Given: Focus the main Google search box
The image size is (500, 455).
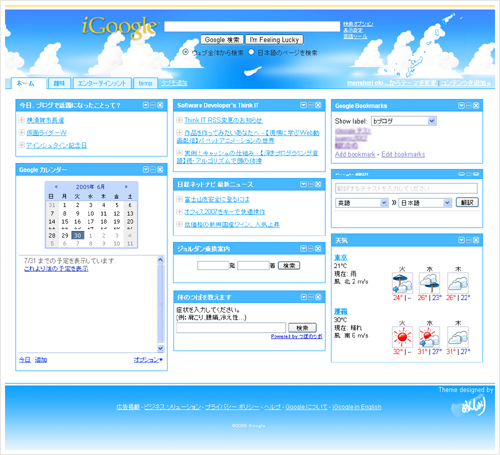Looking at the screenshot, I should [x=252, y=26].
